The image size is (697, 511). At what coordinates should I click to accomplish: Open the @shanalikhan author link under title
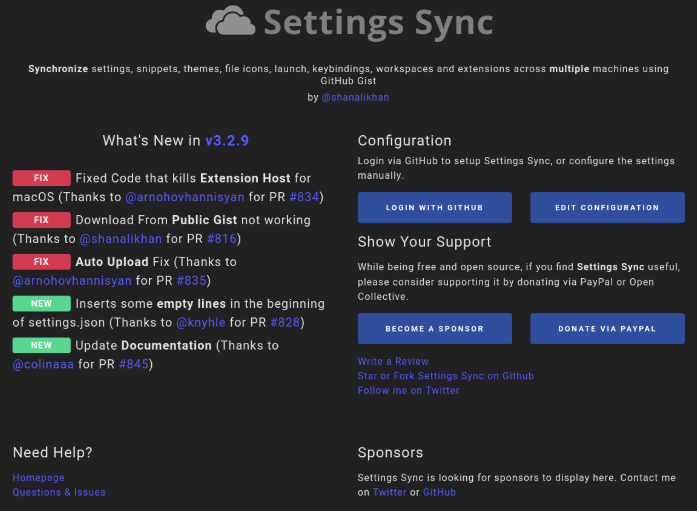pos(355,97)
